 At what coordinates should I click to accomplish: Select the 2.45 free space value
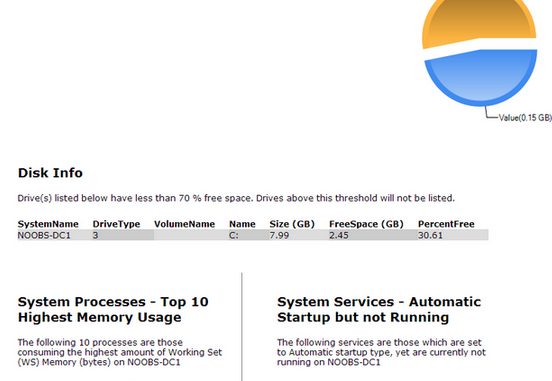coord(339,235)
